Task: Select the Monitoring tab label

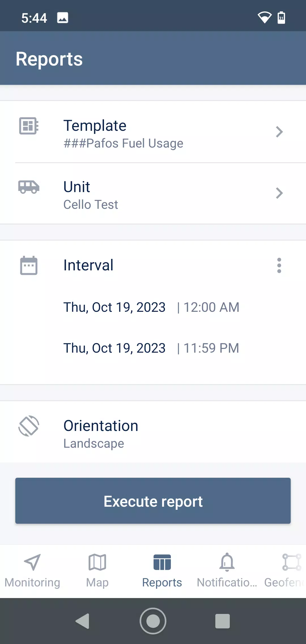Action: click(32, 582)
